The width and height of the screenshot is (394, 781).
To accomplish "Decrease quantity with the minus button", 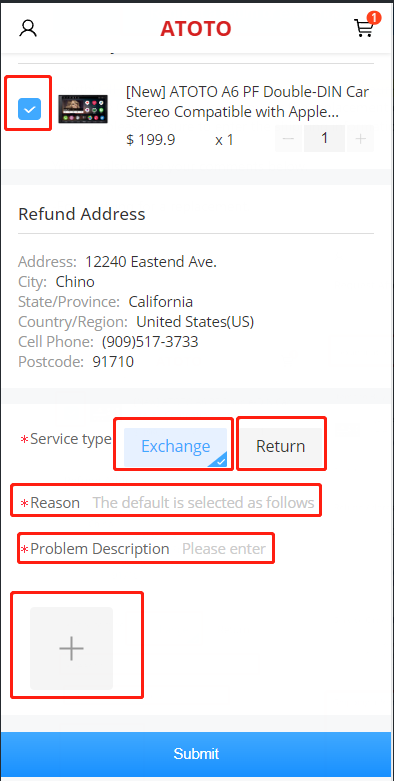I will pyautogui.click(x=288, y=139).
